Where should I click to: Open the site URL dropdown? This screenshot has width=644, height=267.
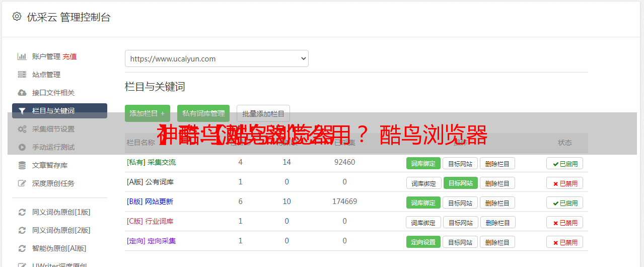point(217,58)
